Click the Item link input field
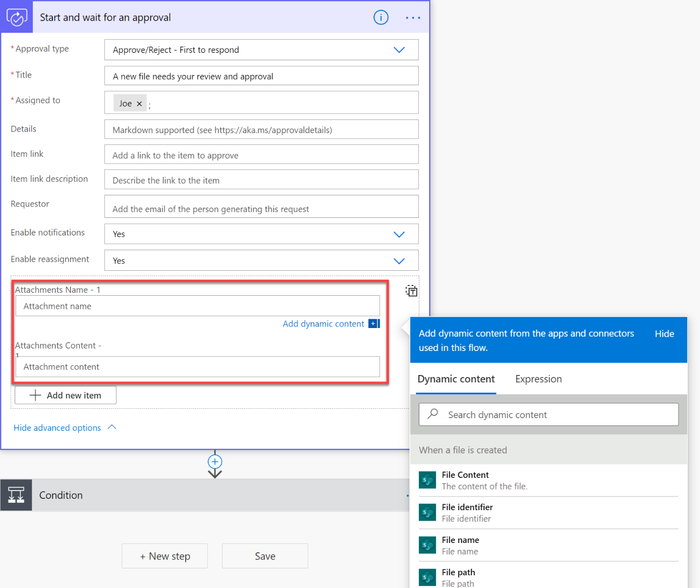 click(262, 155)
